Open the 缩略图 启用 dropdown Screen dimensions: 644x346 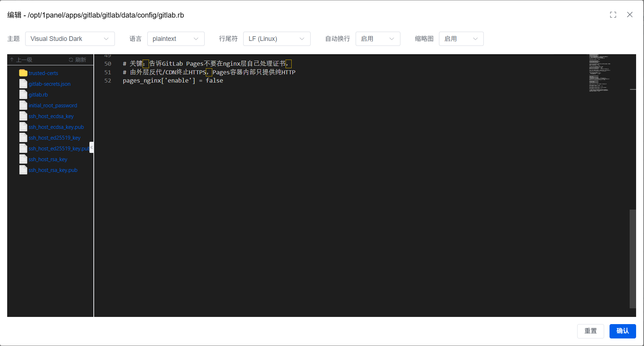point(461,39)
